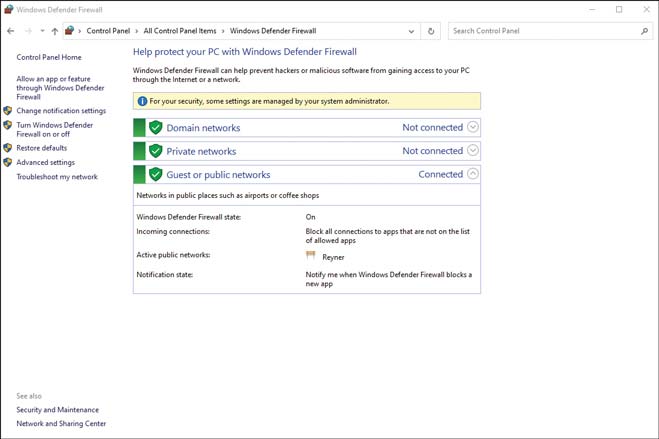Click shield icon beside Advanced settings
The height and width of the screenshot is (439, 659).
pyautogui.click(x=8, y=162)
